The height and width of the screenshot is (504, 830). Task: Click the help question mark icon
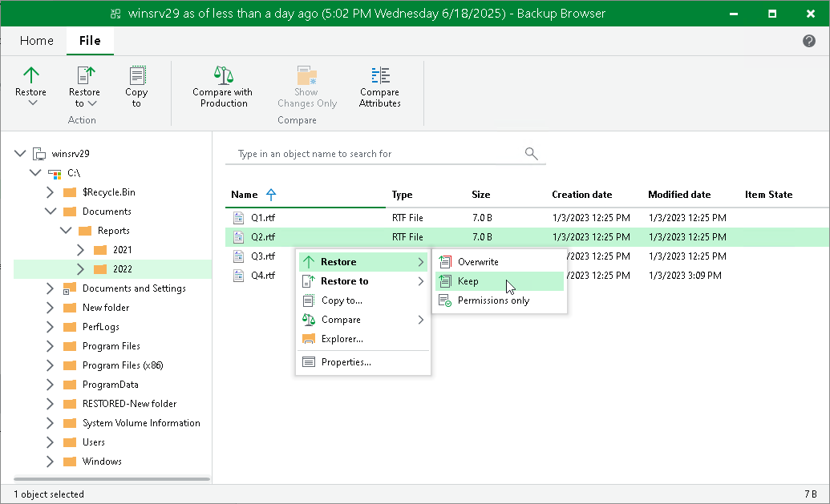pyautogui.click(x=809, y=41)
